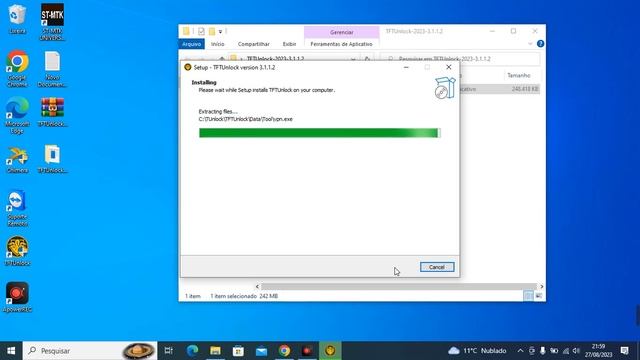Close the Setup installer window
The image size is (640, 360).
tap(449, 67)
